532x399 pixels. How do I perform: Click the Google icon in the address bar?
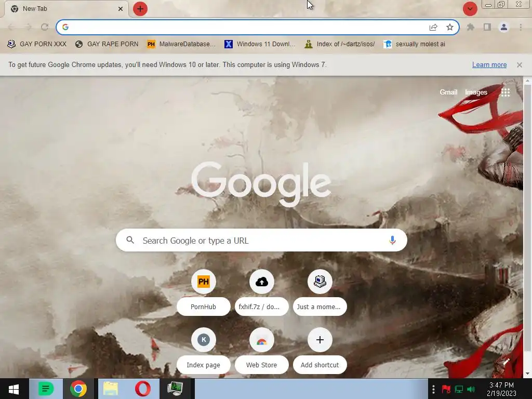[65, 27]
